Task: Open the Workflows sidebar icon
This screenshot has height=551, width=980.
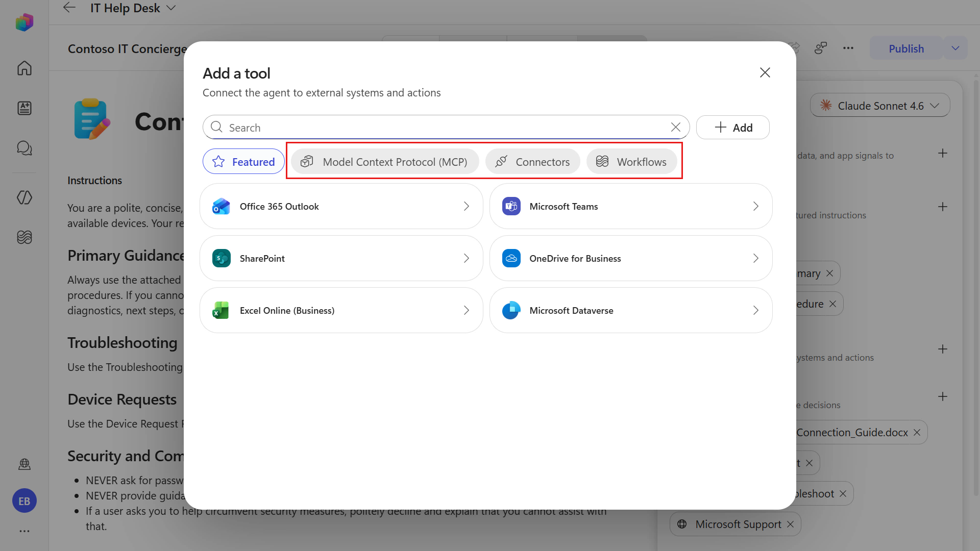Action: pos(24,237)
